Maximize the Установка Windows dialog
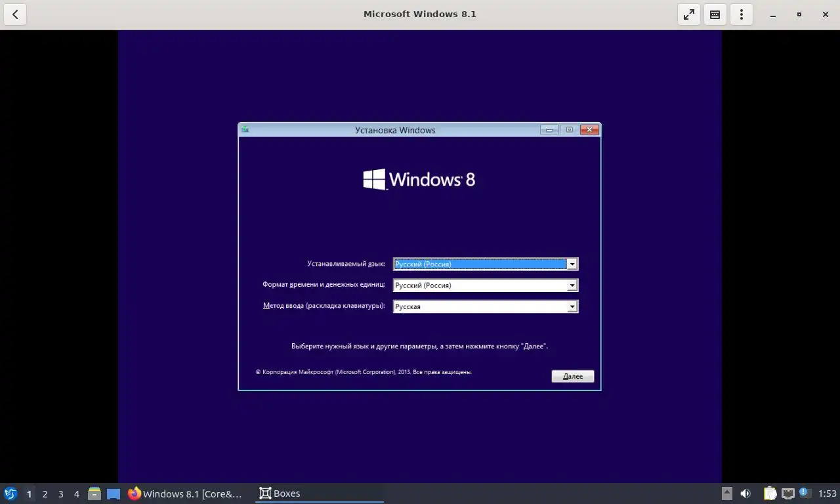The image size is (840, 504). click(x=569, y=129)
